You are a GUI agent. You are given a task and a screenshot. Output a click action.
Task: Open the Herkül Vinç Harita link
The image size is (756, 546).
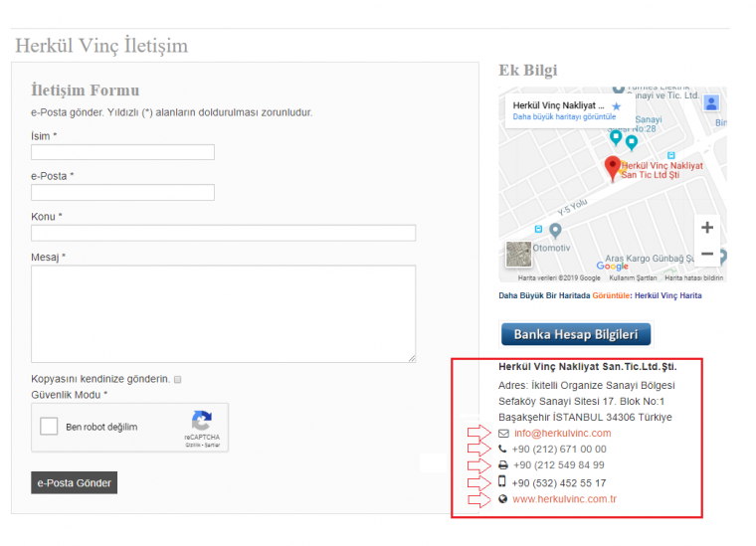coord(667,295)
